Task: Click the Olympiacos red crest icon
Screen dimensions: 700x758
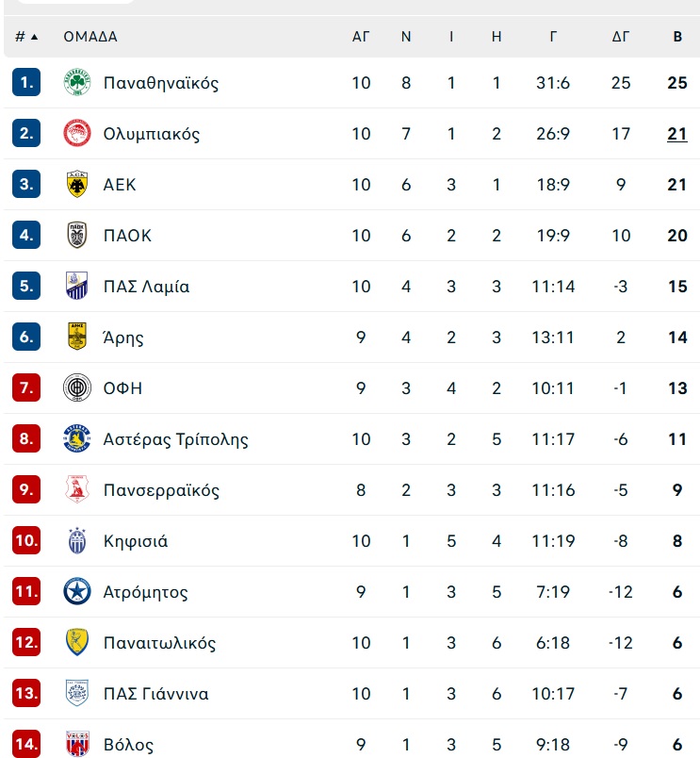Action: point(77,134)
